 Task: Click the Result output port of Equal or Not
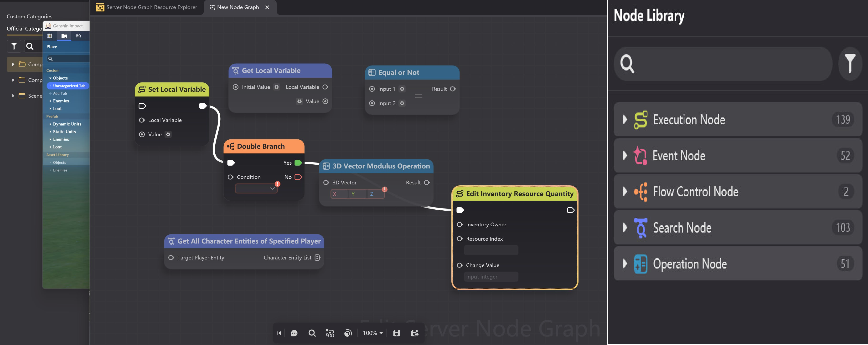click(453, 89)
